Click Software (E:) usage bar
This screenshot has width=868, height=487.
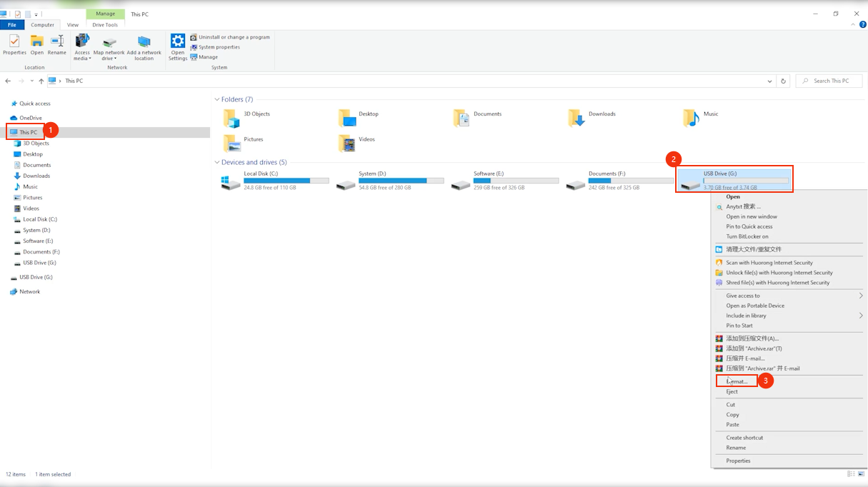pyautogui.click(x=517, y=181)
